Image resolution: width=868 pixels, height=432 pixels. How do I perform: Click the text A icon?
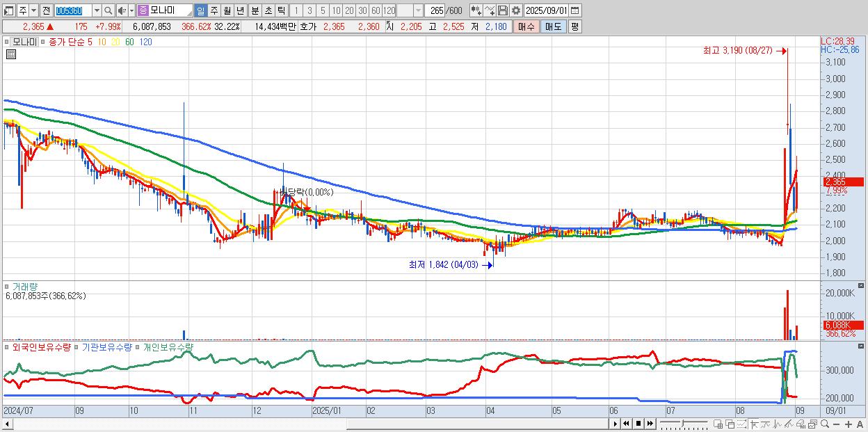[x=860, y=424]
